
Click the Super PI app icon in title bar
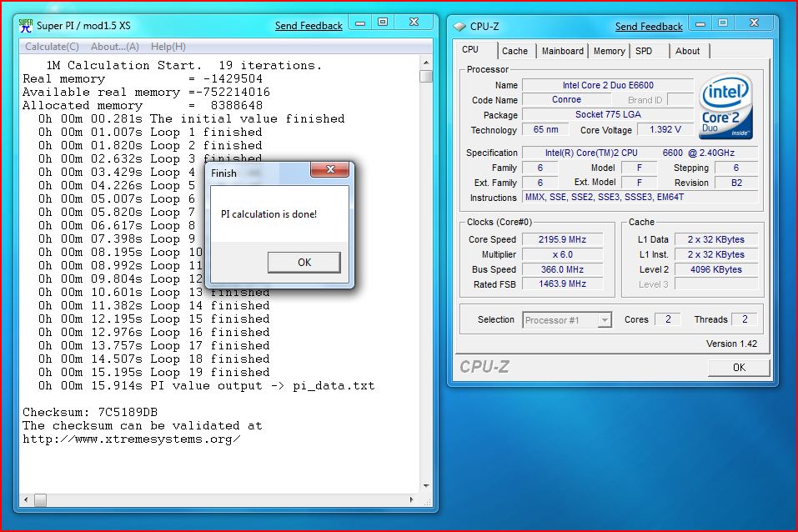pos(26,26)
